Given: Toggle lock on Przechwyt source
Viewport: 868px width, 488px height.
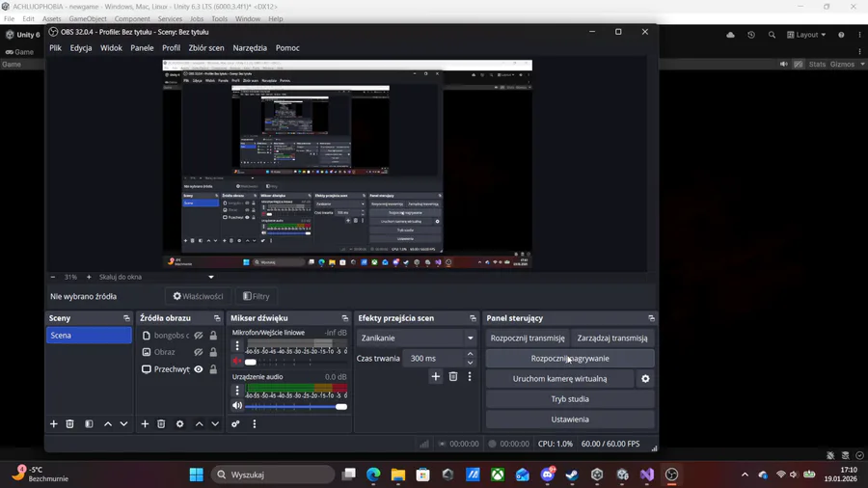Looking at the screenshot, I should [x=213, y=369].
